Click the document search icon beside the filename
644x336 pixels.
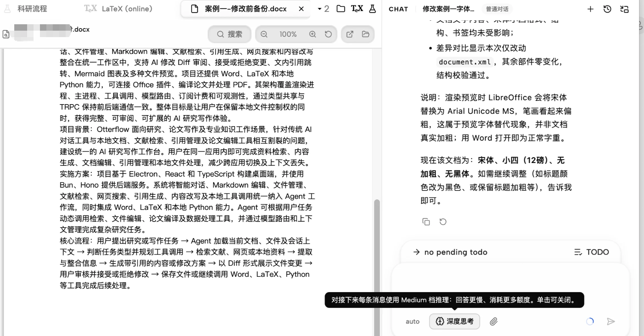(6, 34)
